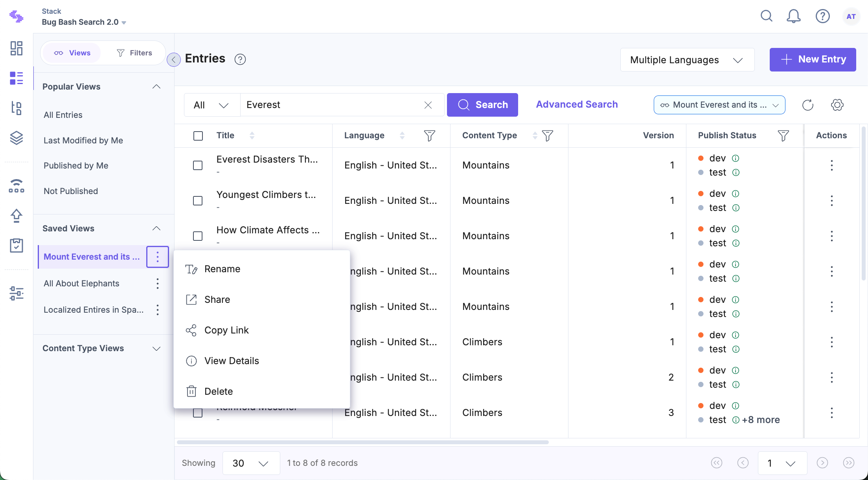This screenshot has width=868, height=480.
Task: Select the All Entries view
Action: pos(63,115)
